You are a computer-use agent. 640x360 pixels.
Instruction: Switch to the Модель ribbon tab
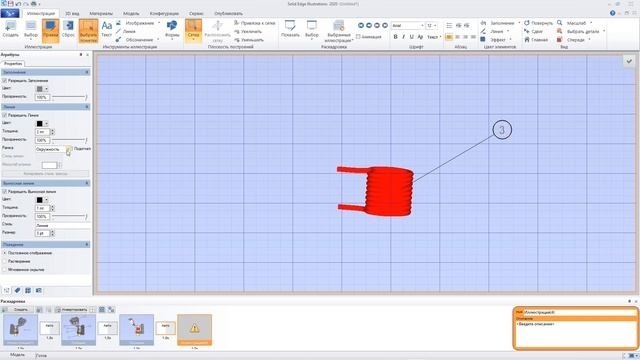[131, 13]
